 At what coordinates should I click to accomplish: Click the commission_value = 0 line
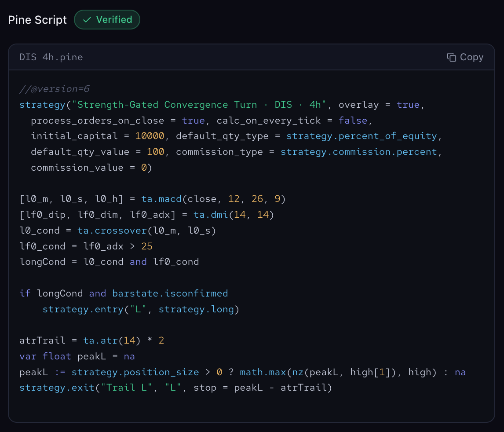coord(91,168)
